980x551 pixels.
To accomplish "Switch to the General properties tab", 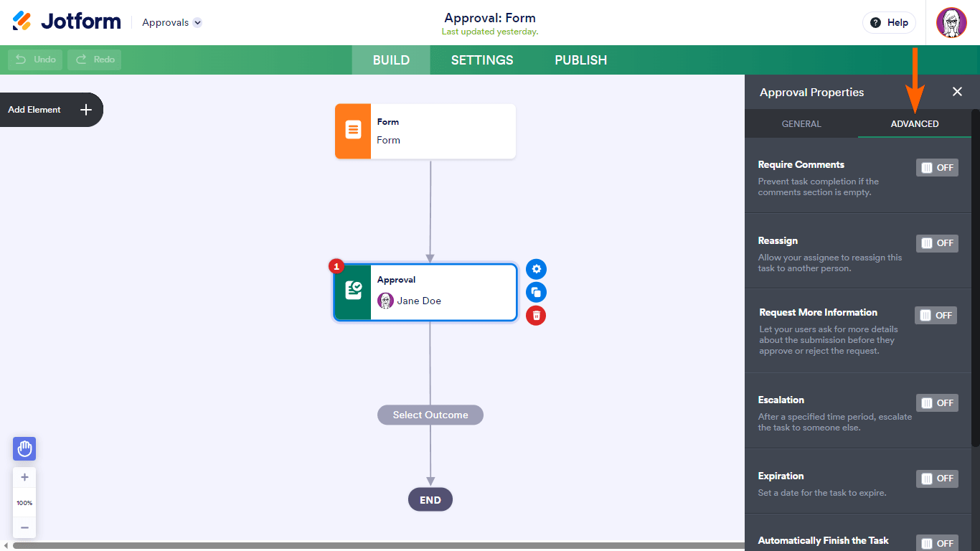I will [x=801, y=124].
